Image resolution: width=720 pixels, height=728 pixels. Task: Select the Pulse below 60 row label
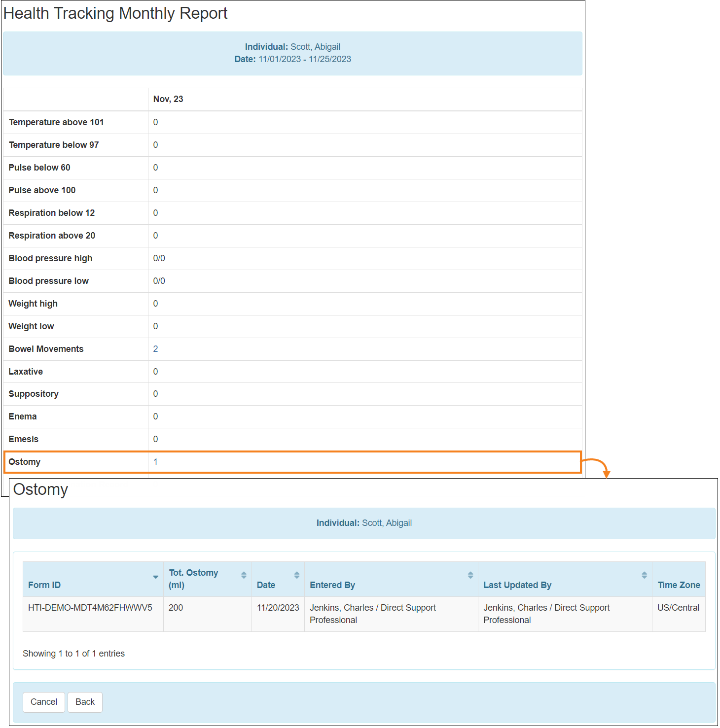click(x=39, y=168)
